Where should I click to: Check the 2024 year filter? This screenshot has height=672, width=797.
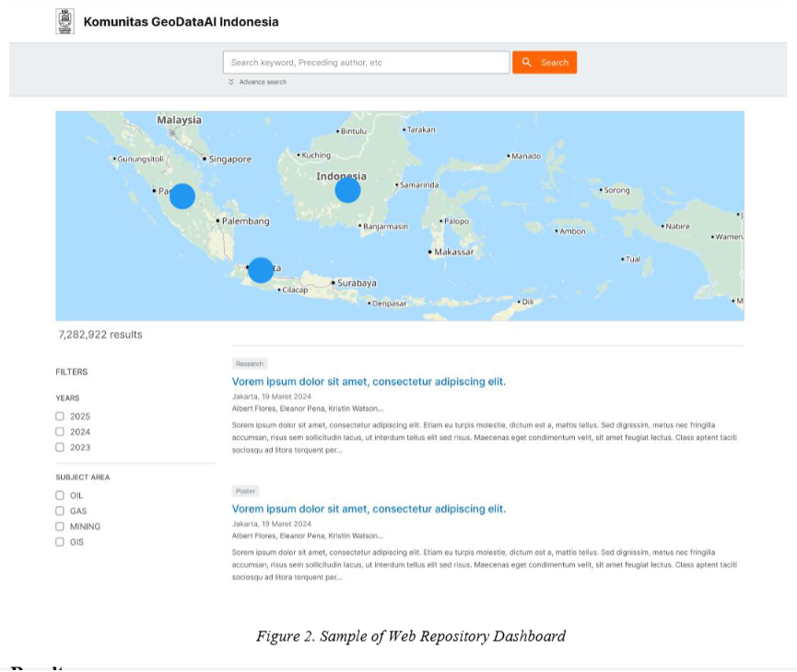[60, 430]
